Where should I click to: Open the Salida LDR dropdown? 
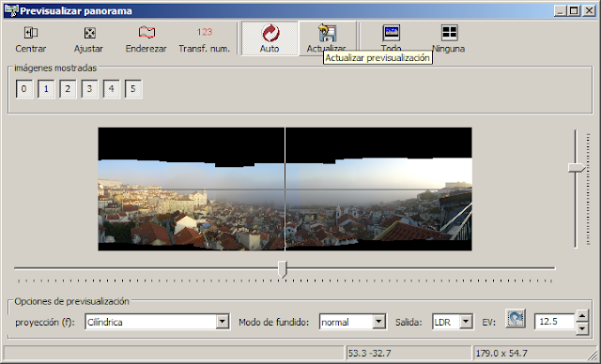(x=466, y=322)
